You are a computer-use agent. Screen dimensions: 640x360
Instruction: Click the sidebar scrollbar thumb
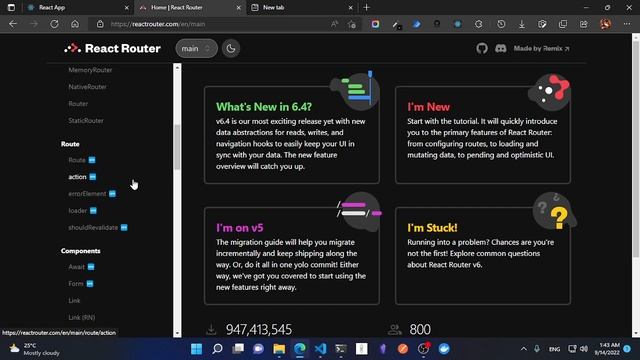click(177, 147)
